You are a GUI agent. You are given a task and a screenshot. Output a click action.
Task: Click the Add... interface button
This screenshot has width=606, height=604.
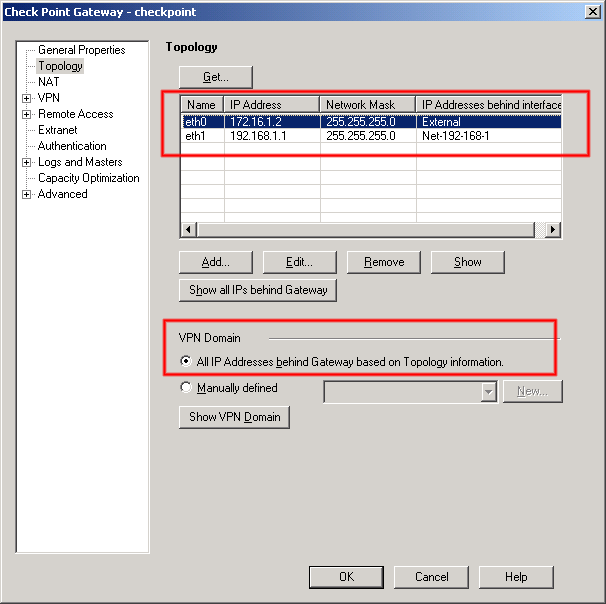216,262
